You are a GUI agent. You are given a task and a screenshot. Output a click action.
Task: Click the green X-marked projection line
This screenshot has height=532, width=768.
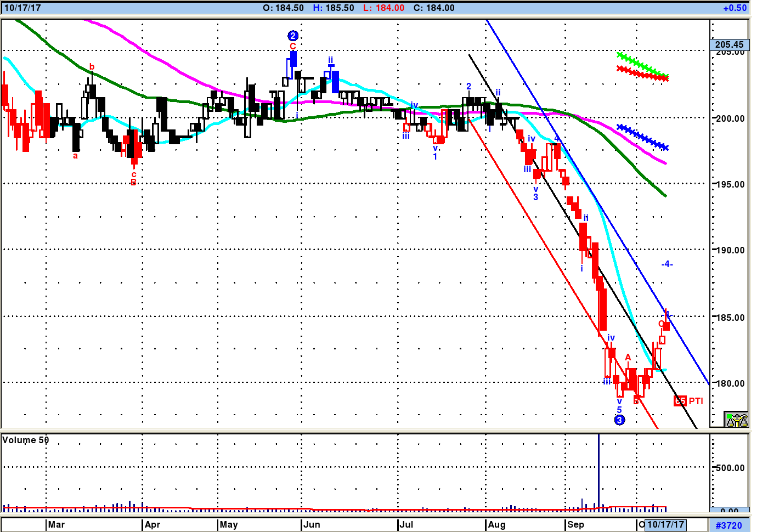642,65
